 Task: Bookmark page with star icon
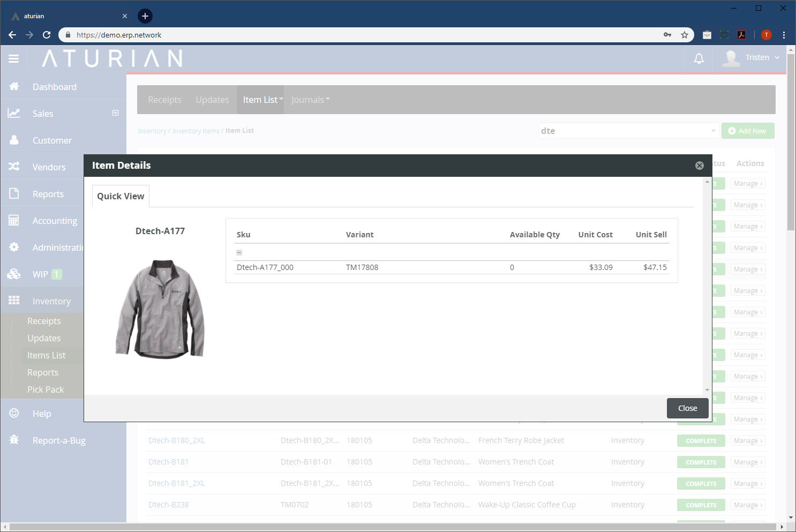[x=684, y=35]
